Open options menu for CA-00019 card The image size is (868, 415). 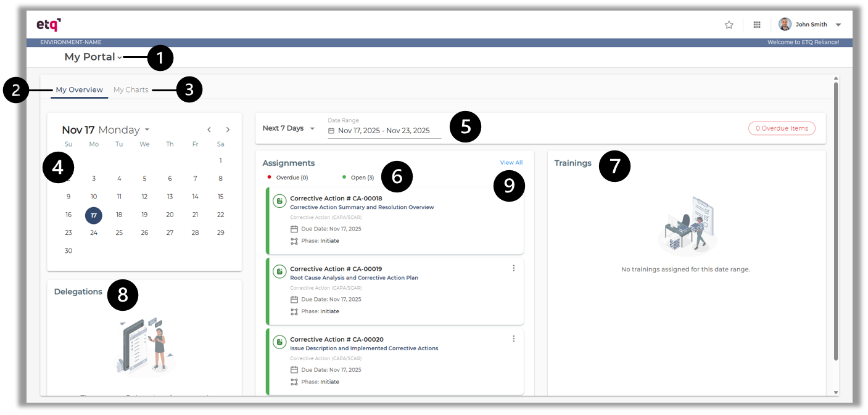pyautogui.click(x=513, y=268)
